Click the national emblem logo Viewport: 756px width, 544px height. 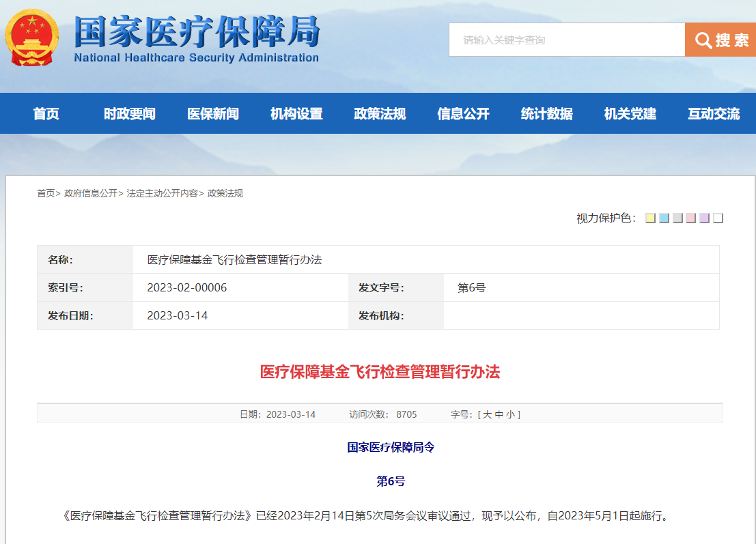pos(32,38)
